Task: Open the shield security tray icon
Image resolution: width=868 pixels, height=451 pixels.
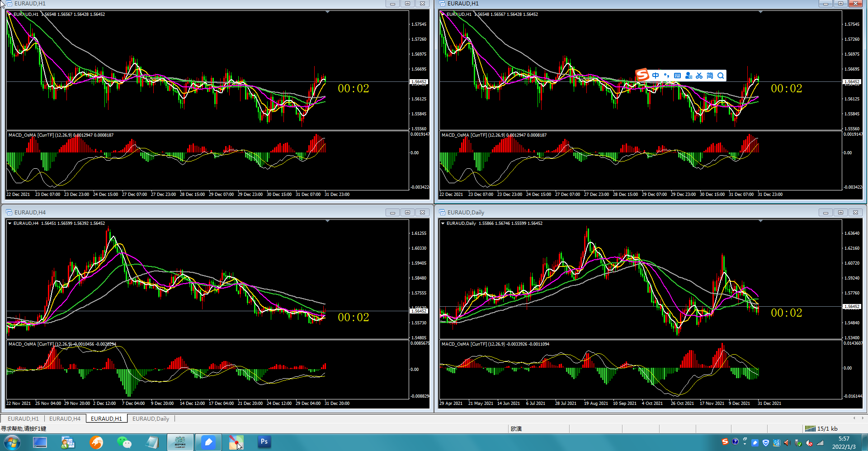Action: coord(766,443)
